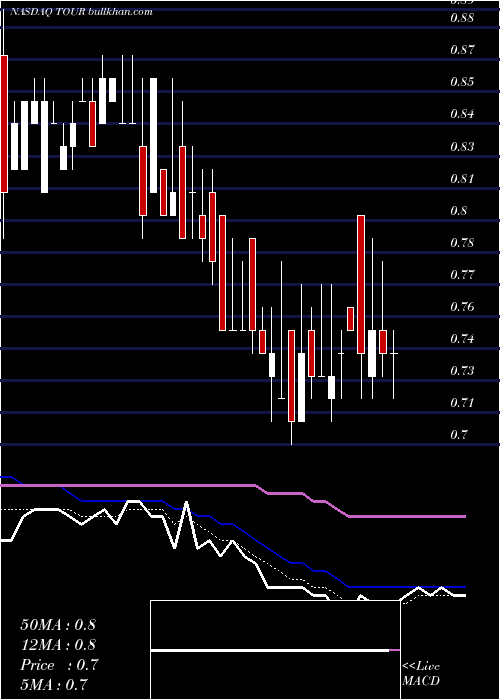The image size is (500, 700).
Task: Select the 0.71 price axis label
Action: [462, 403]
